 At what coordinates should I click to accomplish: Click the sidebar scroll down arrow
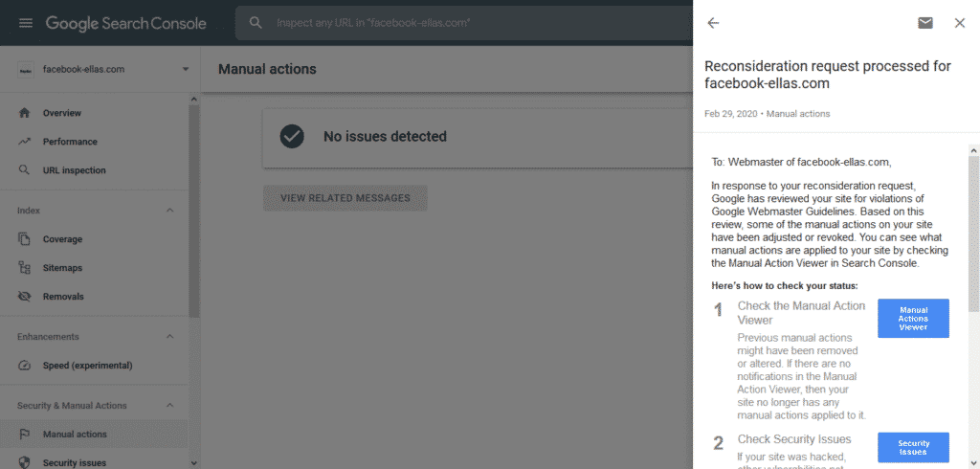tap(193, 463)
